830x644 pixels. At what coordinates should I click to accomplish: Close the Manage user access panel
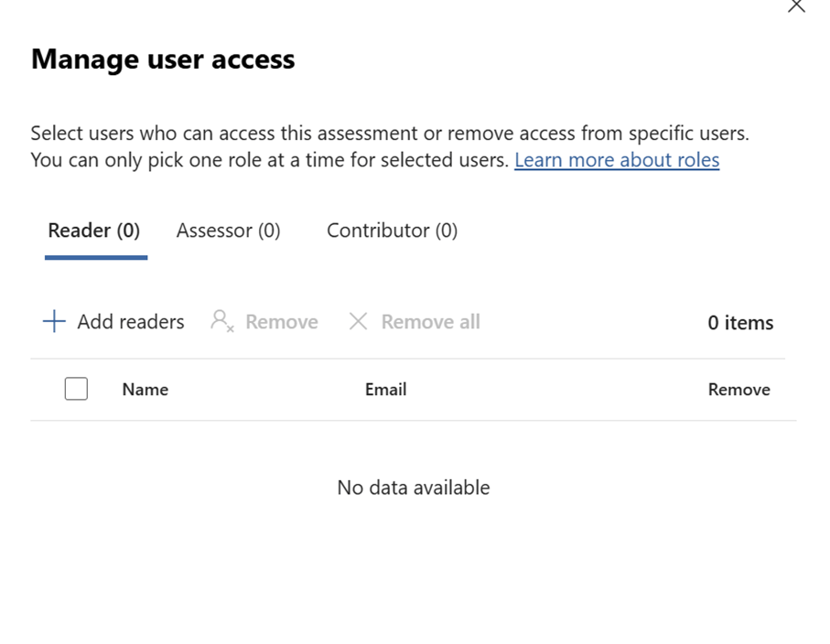click(796, 6)
